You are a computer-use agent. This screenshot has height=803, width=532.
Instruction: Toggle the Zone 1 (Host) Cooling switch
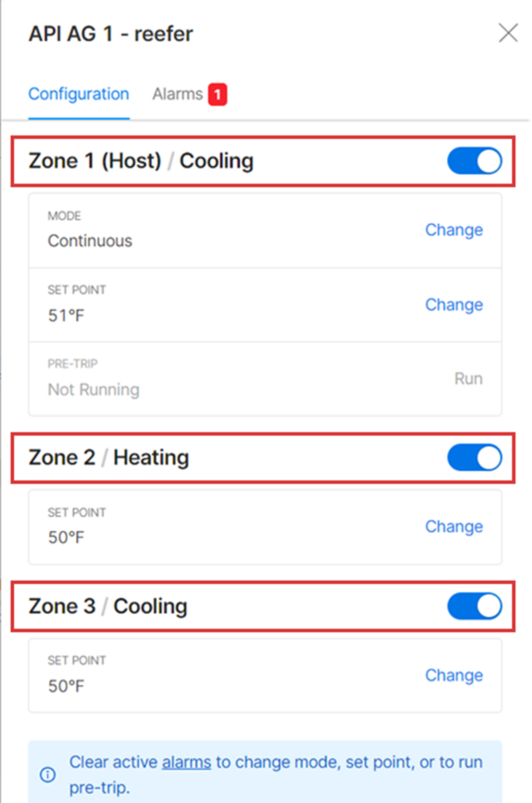coord(474,161)
